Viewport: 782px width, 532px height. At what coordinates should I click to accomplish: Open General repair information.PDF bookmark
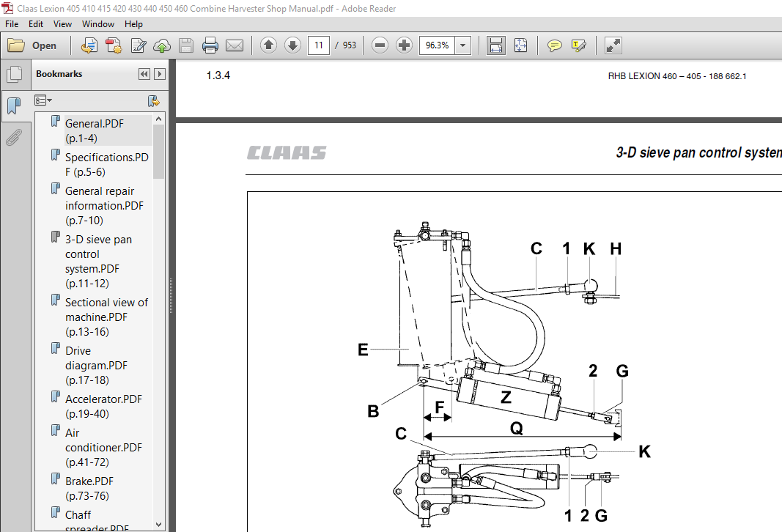pyautogui.click(x=104, y=205)
